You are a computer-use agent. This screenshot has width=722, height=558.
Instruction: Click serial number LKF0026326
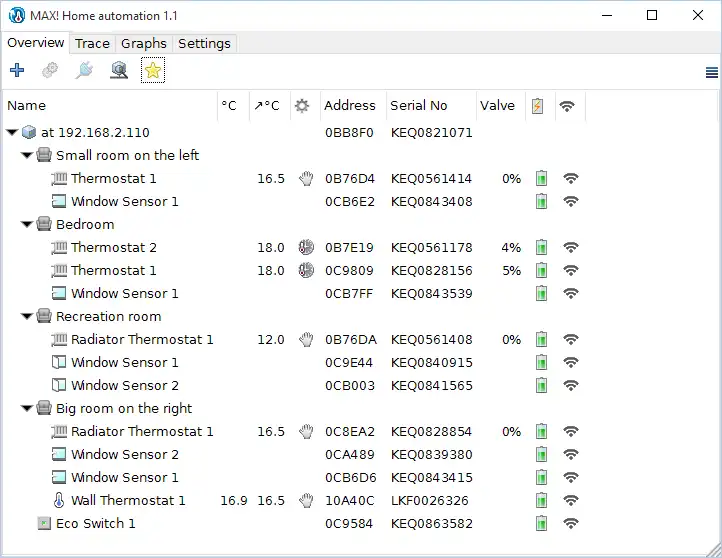[x=429, y=500]
